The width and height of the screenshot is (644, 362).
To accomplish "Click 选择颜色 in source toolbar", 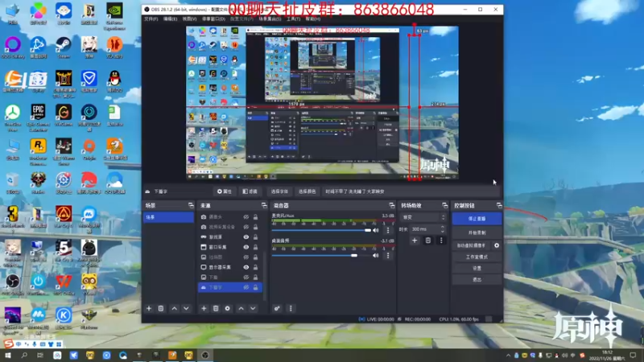I will (x=307, y=191).
